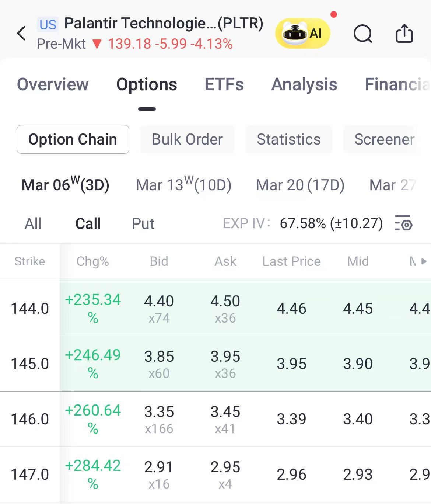Select the Put options filter
Screen dimensions: 431x504
click(x=143, y=224)
